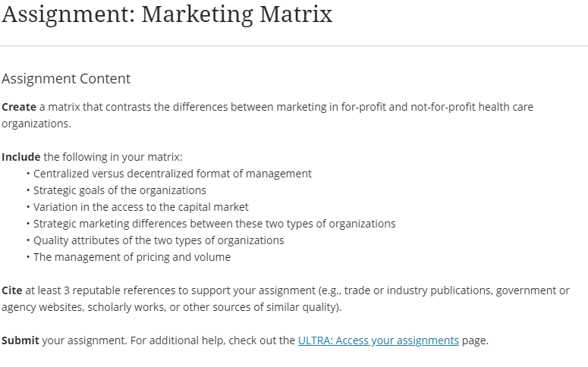588x367 pixels.
Task: Click the agency websites, scholarly works text
Action: click(83, 307)
